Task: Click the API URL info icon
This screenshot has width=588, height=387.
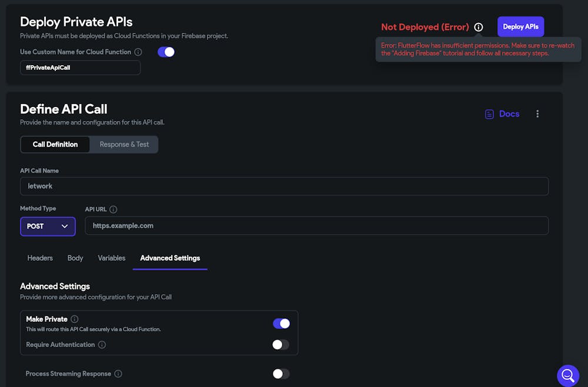Action: (113, 210)
